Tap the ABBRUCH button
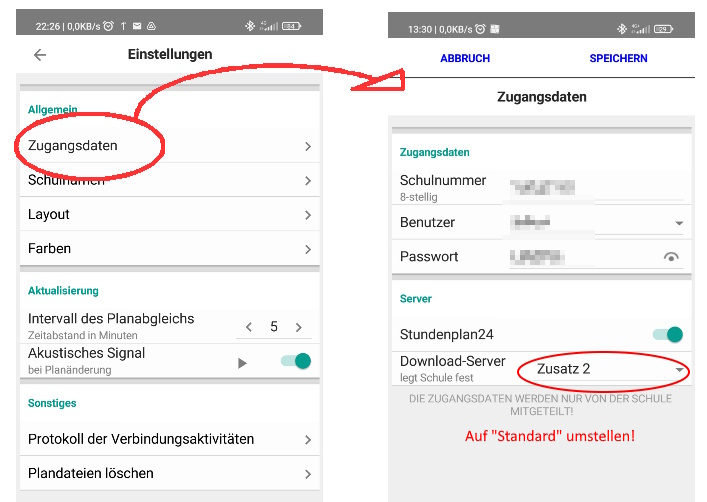The image size is (707, 502). pyautogui.click(x=465, y=58)
